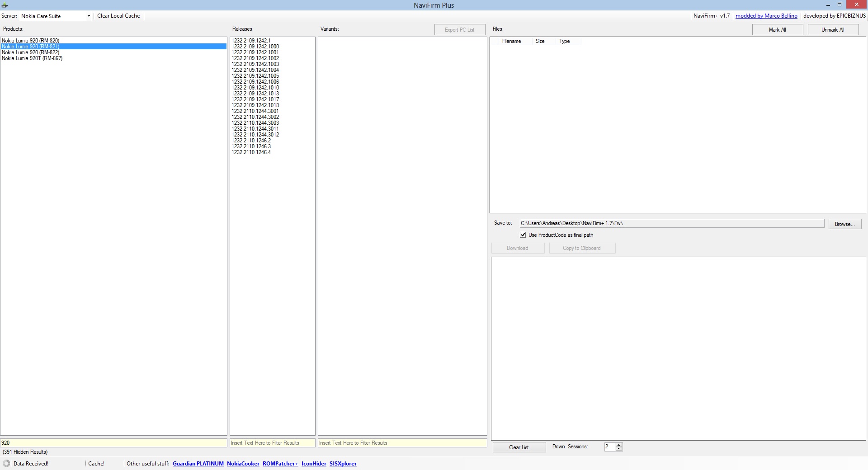Viewport: 868px width, 470px height.
Task: Select release 1232.2110.1244.3012
Action: click(x=273, y=135)
